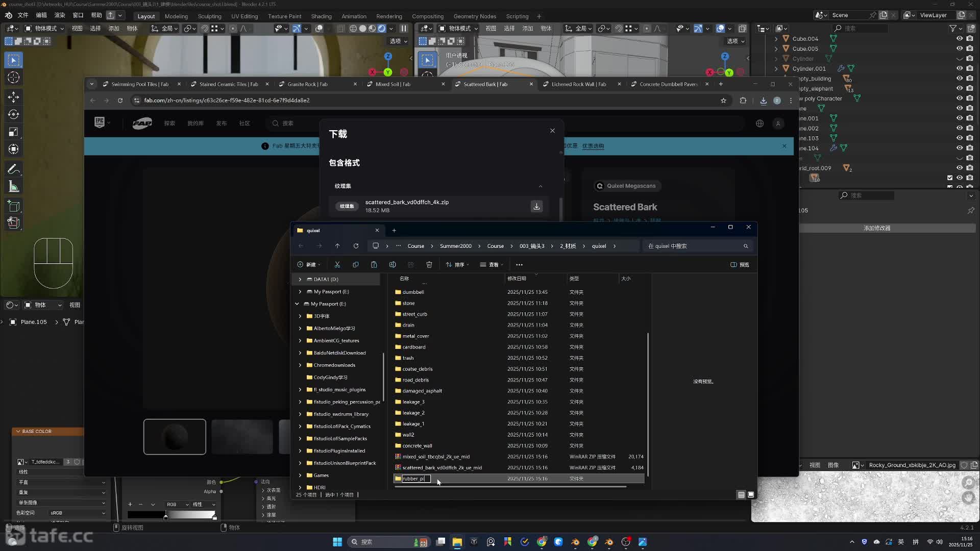
Task: Toggle render camera icon for Cube.005
Action: point(969,49)
